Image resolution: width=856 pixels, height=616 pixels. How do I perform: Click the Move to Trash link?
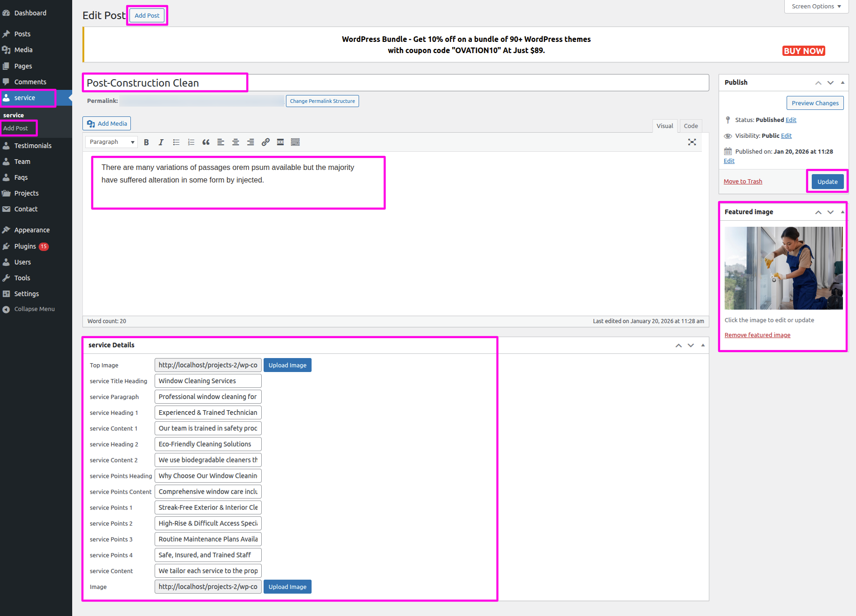click(743, 182)
